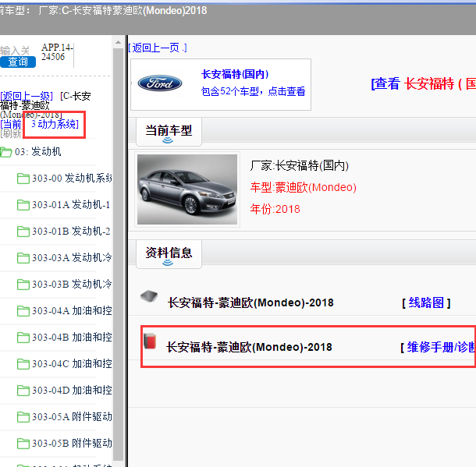Select 303-01B 发动机-2 tree item
The height and width of the screenshot is (467, 476).
click(71, 231)
